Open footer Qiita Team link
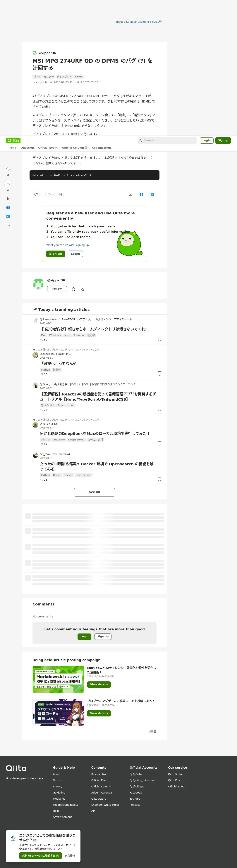237x868 pixels. [x=175, y=774]
